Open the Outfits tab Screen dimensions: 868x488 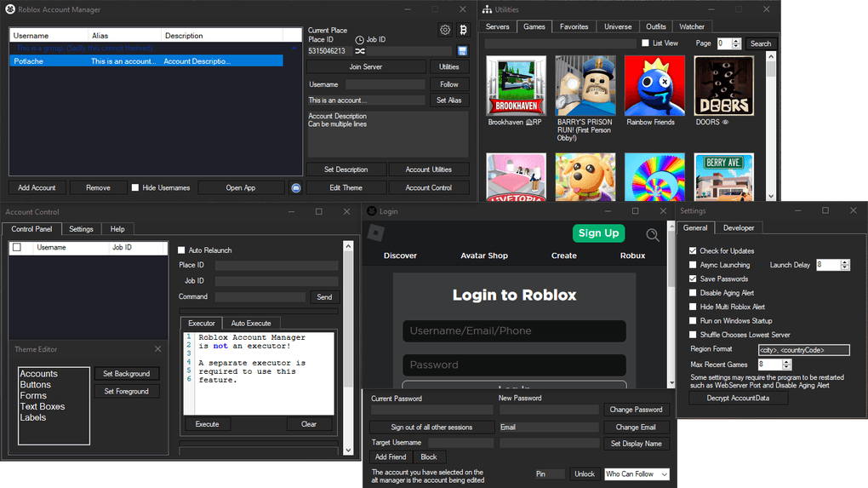(656, 26)
